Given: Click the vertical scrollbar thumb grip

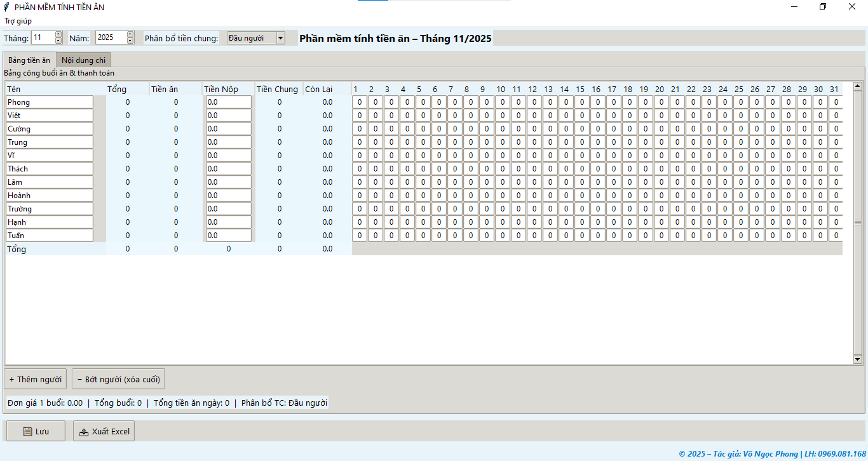Looking at the screenshot, I should (857, 222).
